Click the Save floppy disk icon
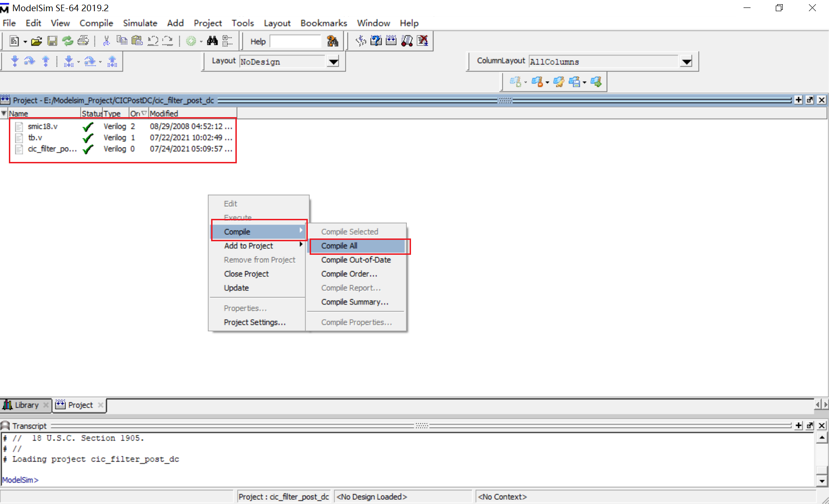The image size is (829, 504). coord(52,41)
